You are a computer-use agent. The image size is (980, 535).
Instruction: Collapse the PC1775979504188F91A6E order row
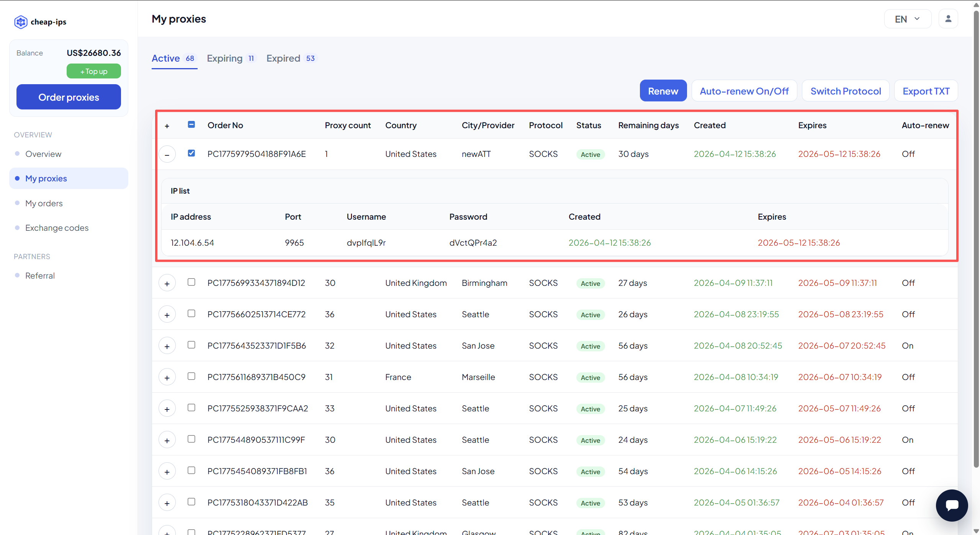(x=167, y=155)
